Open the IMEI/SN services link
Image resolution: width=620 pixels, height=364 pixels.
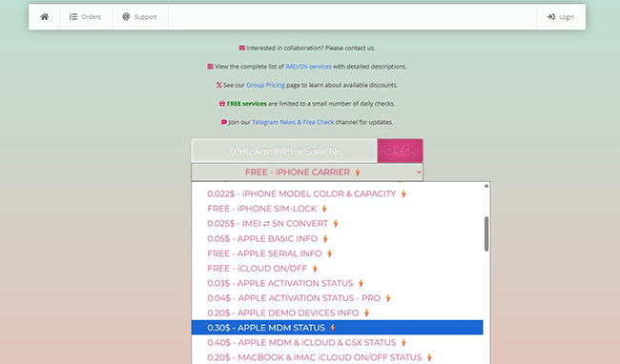click(308, 67)
